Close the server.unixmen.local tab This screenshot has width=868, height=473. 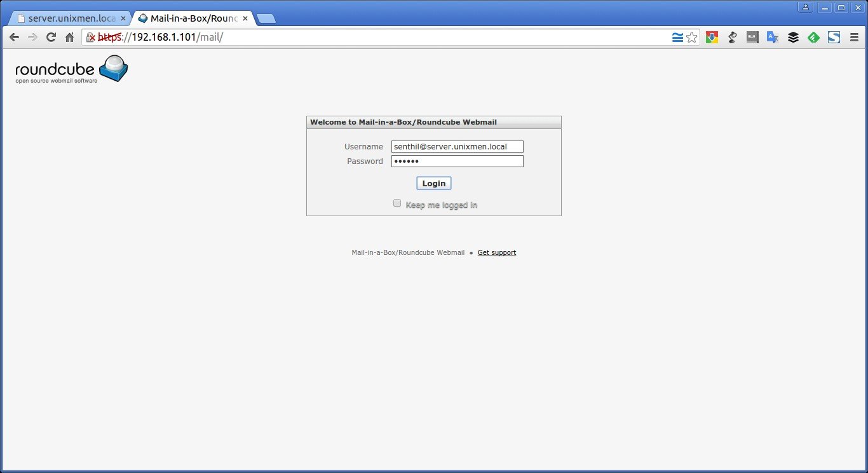123,18
